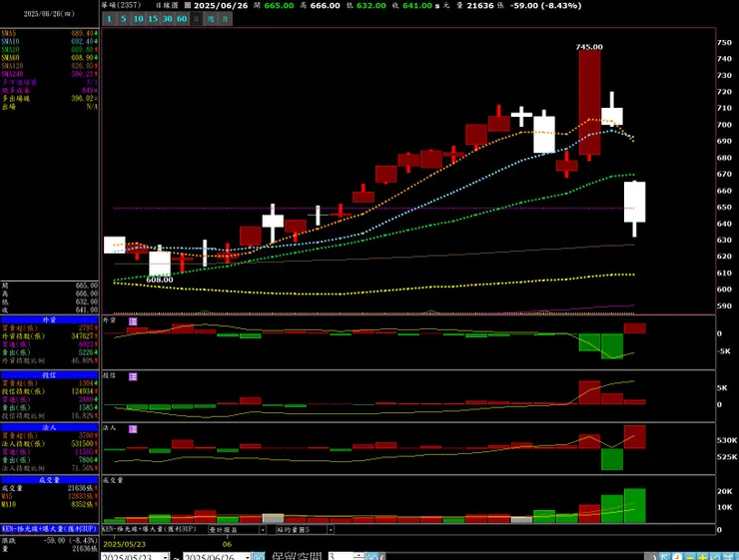This screenshot has height=560, width=739.
Task: Select the 60-minute timeframe button
Action: pos(182,19)
